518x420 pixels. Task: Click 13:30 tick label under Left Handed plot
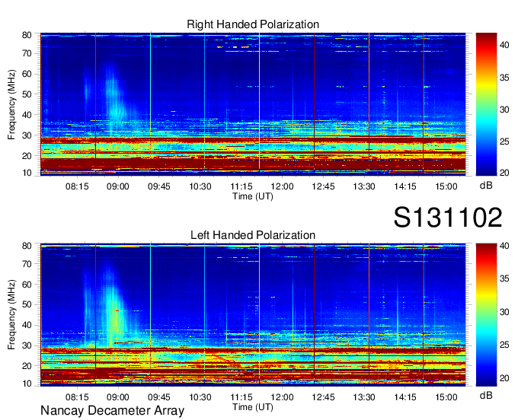[364, 397]
